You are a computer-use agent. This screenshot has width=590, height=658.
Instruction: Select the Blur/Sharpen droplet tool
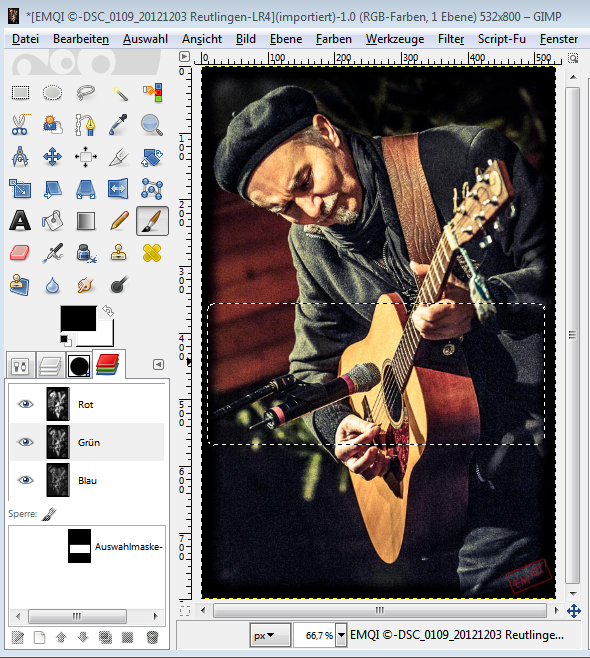(x=52, y=286)
